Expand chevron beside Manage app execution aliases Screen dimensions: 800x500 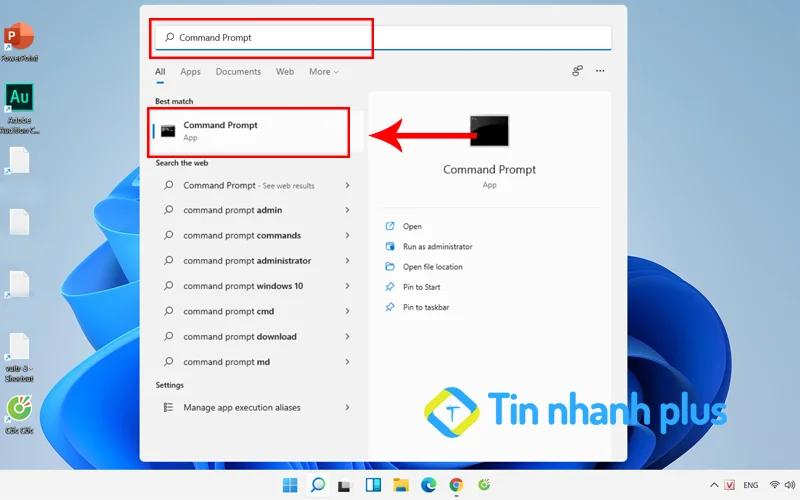point(347,407)
